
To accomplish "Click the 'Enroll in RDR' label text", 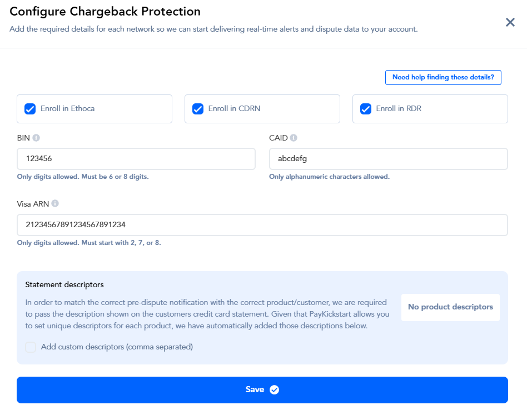I will coord(399,109).
